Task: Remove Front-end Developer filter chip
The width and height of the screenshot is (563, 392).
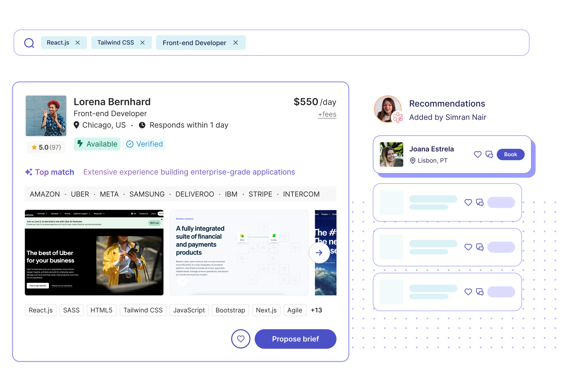Action: (235, 43)
